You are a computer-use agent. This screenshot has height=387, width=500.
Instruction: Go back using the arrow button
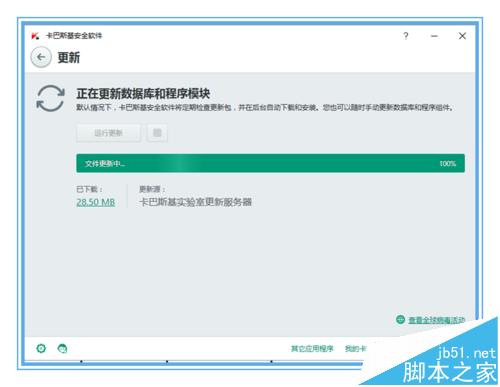pyautogui.click(x=41, y=57)
